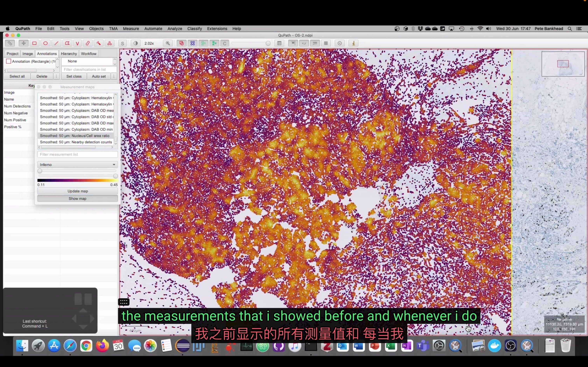Toggle measurement map display overlay
The image size is (588, 367).
click(77, 198)
